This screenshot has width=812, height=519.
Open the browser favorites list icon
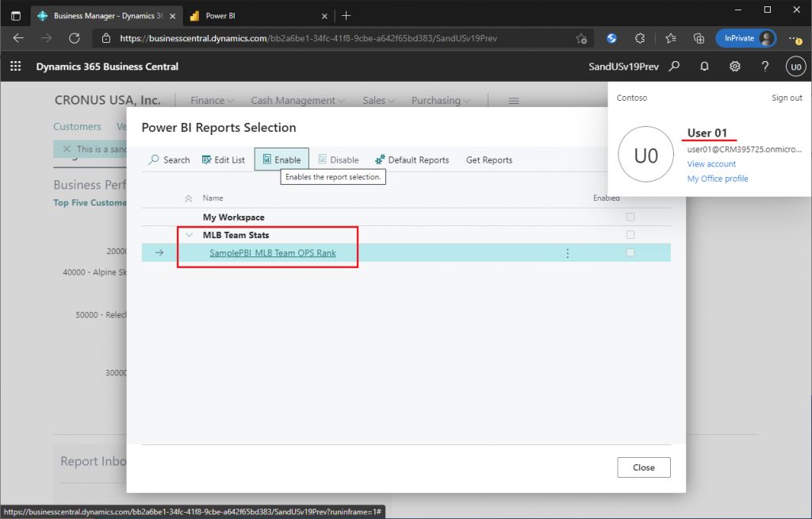point(671,38)
